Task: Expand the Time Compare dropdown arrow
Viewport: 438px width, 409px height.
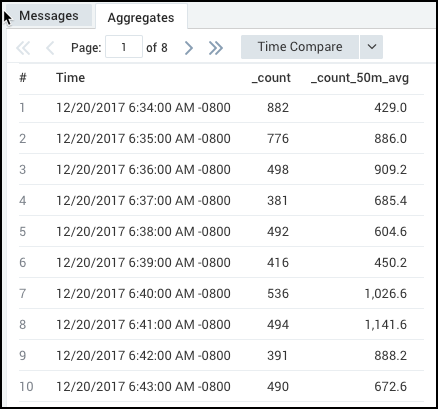Action: pyautogui.click(x=371, y=47)
